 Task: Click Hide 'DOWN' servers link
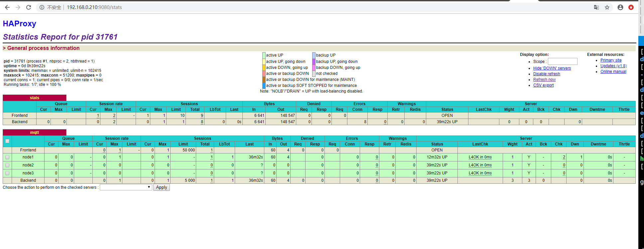tap(552, 68)
